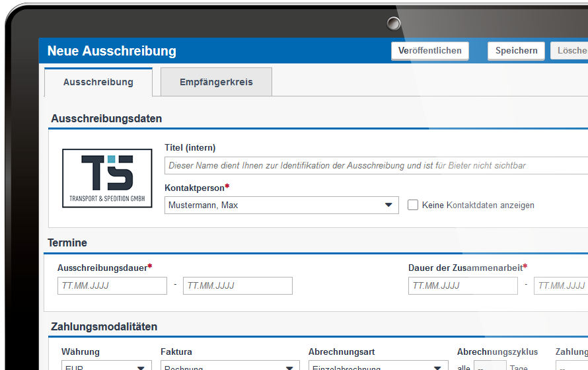Click the Speichern button
Viewport: 588px width, 370px height.
coord(516,51)
